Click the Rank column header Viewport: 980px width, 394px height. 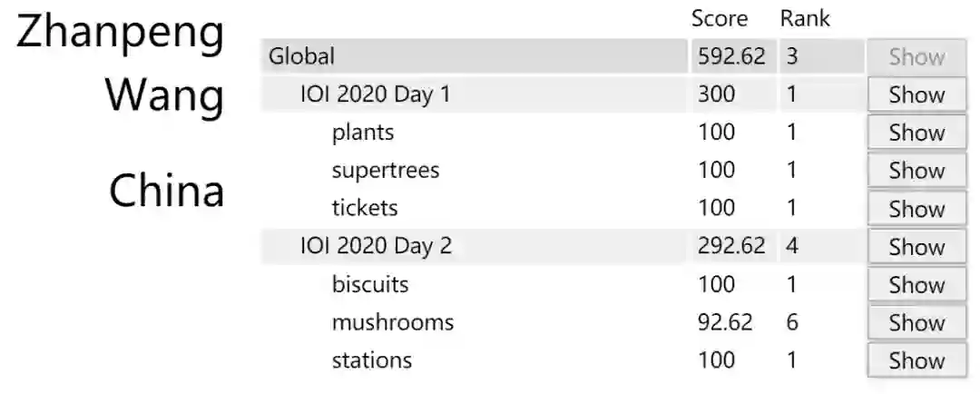point(805,19)
